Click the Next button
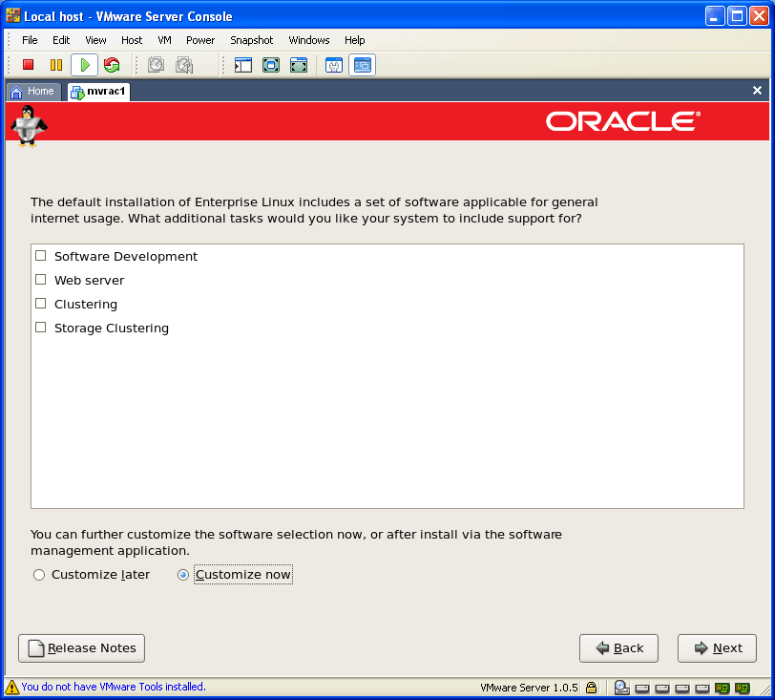 point(717,648)
